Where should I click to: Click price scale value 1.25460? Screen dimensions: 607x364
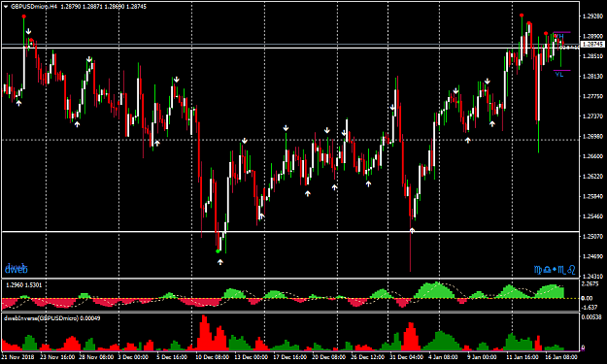[x=592, y=216]
